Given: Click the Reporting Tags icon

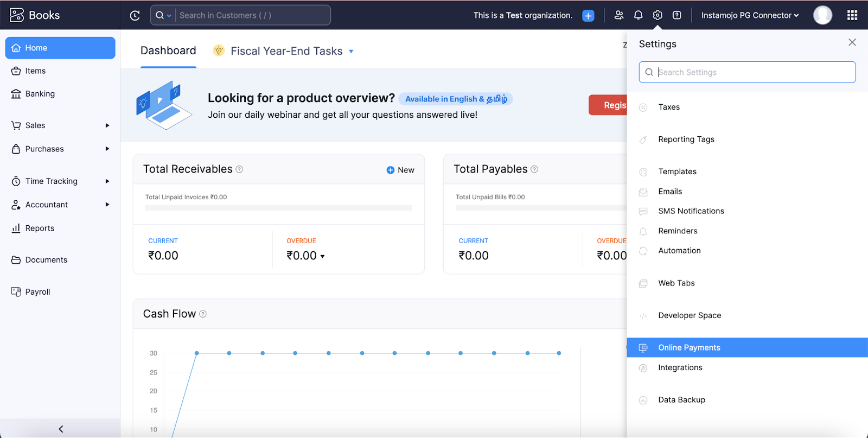Looking at the screenshot, I should tap(643, 140).
